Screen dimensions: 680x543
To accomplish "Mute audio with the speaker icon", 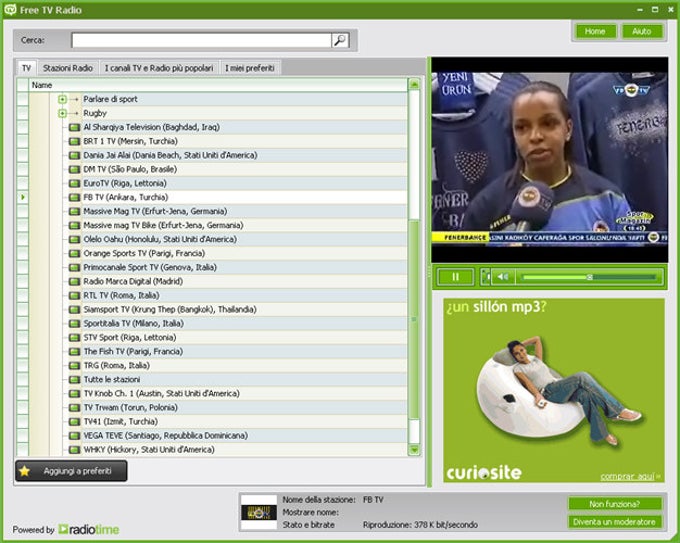I will [x=503, y=277].
